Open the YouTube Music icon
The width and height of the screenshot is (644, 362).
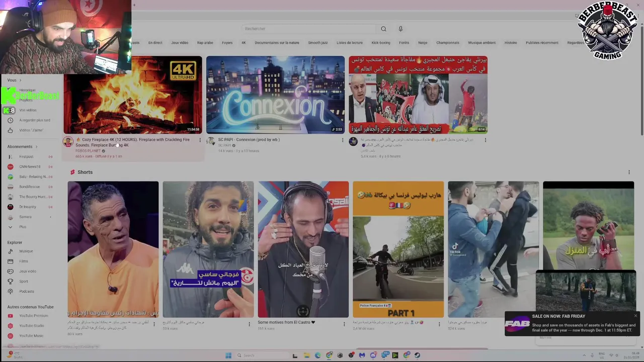[10, 336]
